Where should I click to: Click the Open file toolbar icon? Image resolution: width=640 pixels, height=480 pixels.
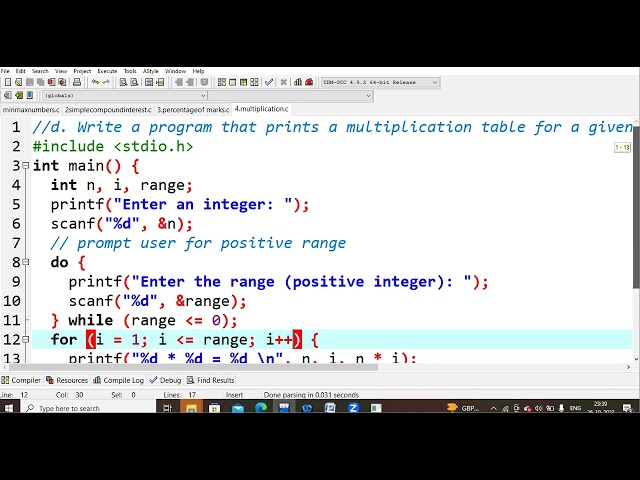[x=18, y=82]
